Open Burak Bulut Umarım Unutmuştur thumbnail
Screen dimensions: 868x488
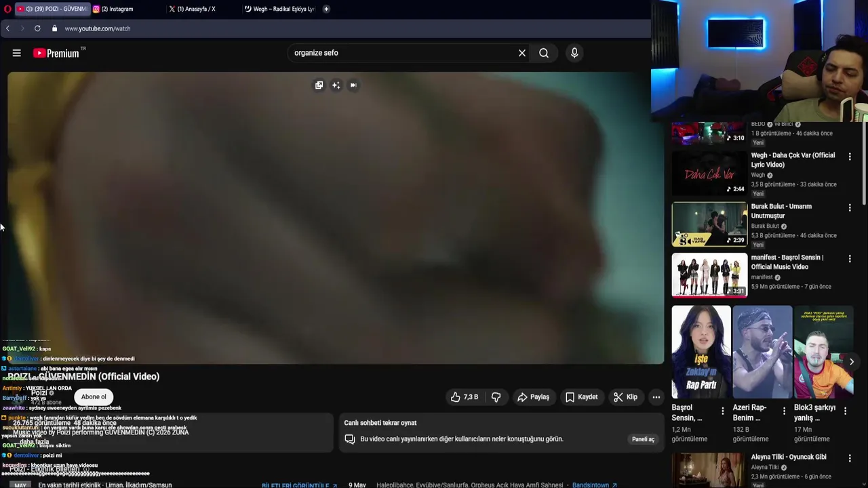point(709,224)
